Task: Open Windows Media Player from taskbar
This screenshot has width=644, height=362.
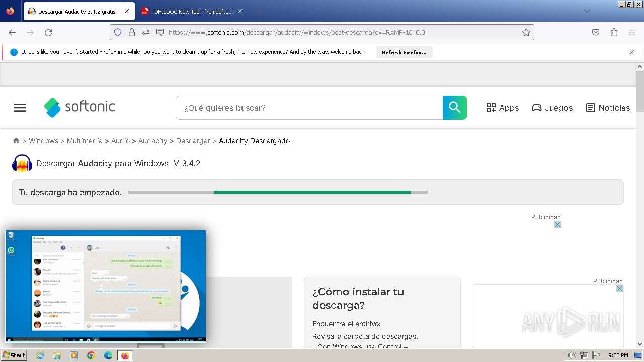Action: point(74,355)
